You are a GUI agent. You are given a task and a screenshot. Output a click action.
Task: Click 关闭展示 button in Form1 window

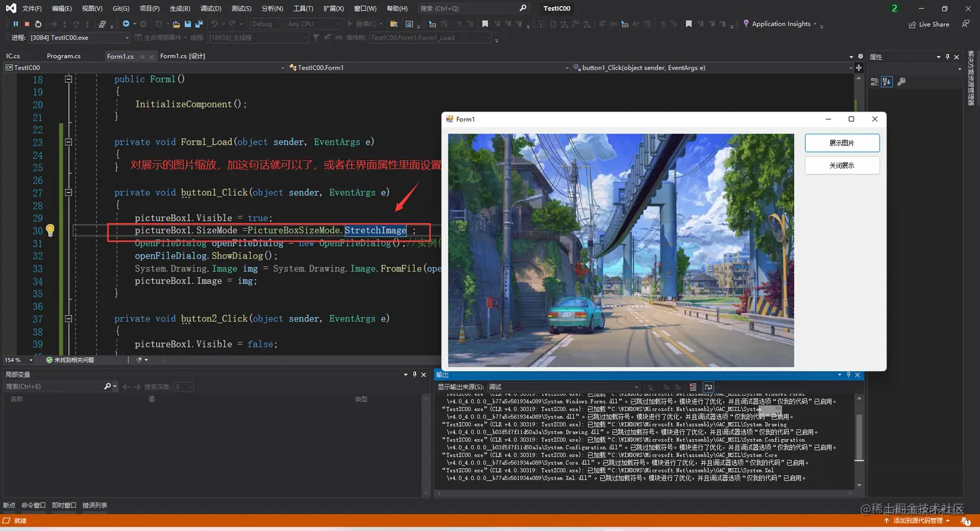[x=842, y=165]
